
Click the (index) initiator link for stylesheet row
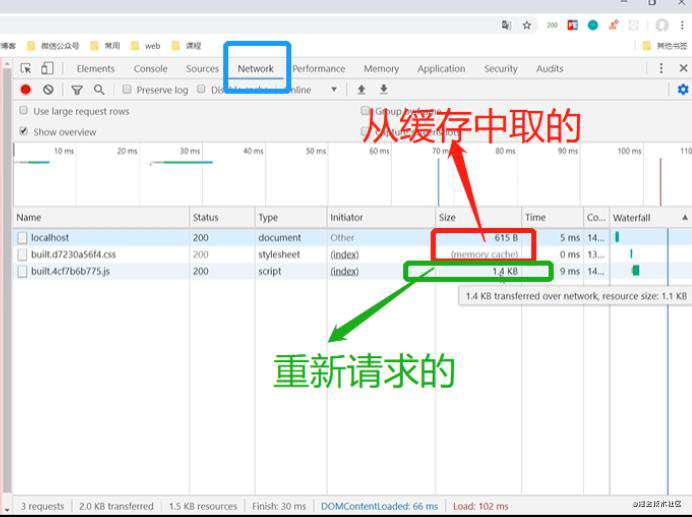pyautogui.click(x=344, y=254)
